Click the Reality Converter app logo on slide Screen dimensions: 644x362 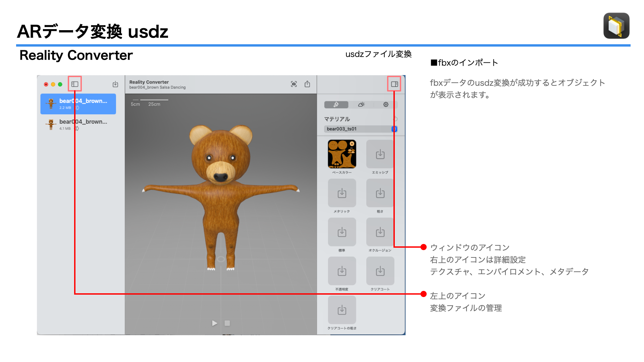(616, 26)
